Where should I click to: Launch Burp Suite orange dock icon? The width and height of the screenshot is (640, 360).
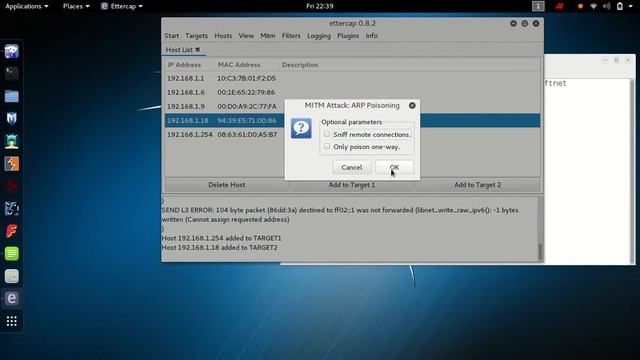point(11,164)
